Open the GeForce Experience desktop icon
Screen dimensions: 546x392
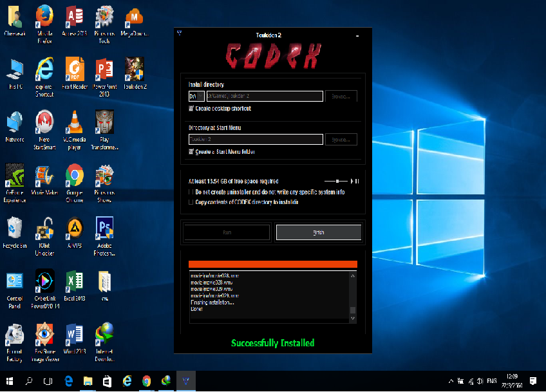[x=15, y=183]
